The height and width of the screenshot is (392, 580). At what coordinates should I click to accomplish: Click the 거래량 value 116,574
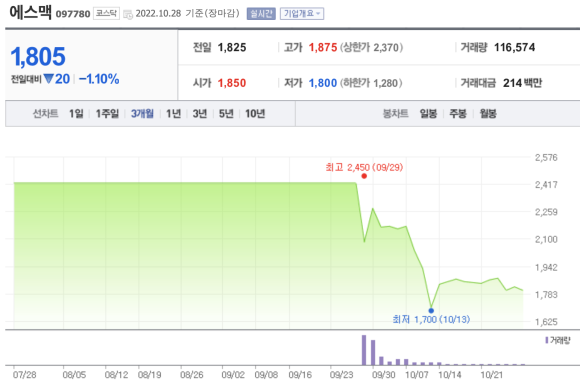(x=515, y=47)
